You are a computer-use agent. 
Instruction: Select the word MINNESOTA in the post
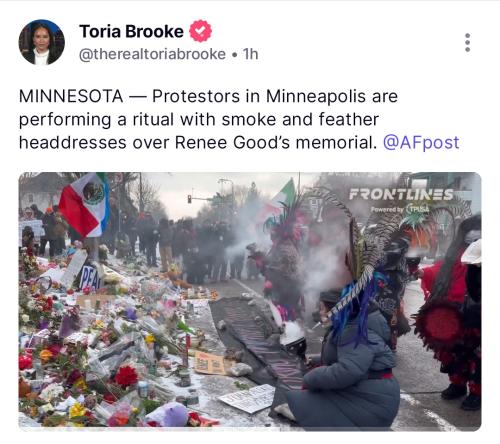click(x=71, y=97)
